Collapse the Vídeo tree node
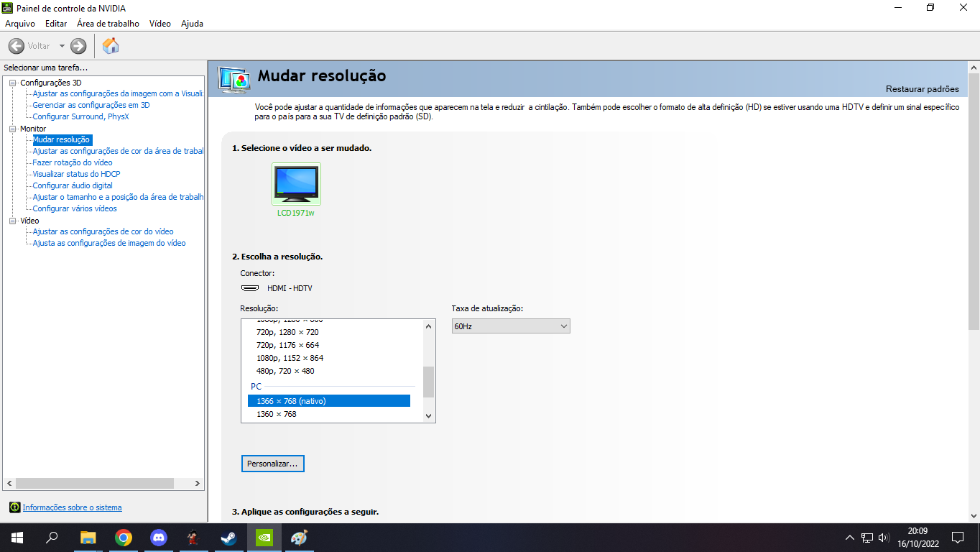Screen dimensions: 980x552 click(x=12, y=221)
